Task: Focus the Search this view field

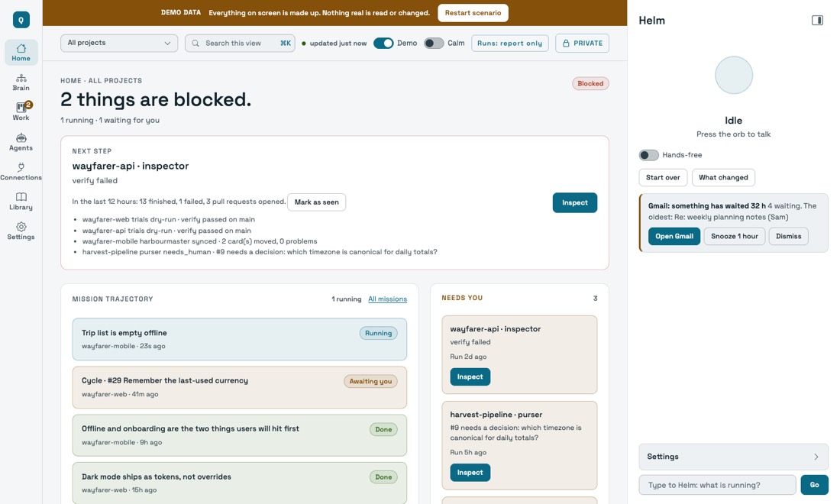Action: (240, 44)
